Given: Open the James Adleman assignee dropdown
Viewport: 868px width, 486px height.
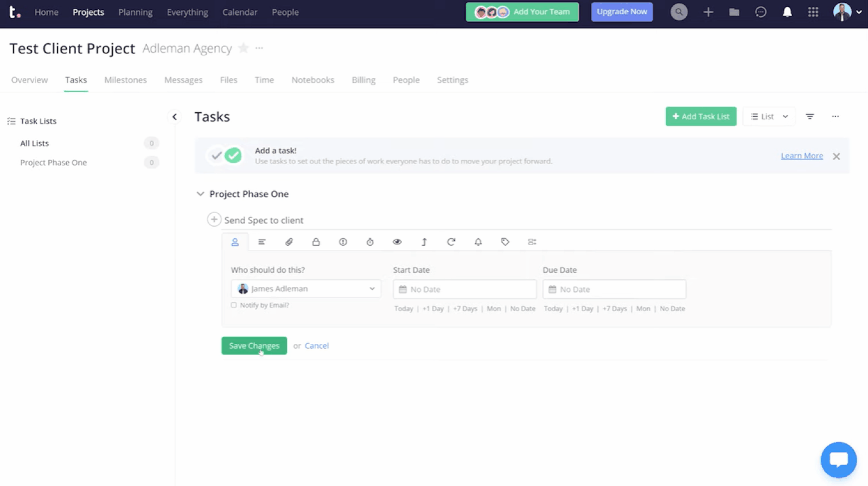Looking at the screenshot, I should coord(306,289).
